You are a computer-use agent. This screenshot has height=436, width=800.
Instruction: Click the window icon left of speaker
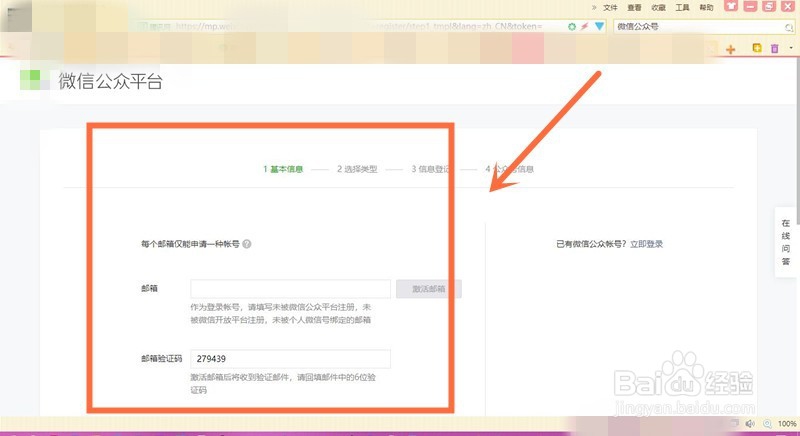point(735,423)
